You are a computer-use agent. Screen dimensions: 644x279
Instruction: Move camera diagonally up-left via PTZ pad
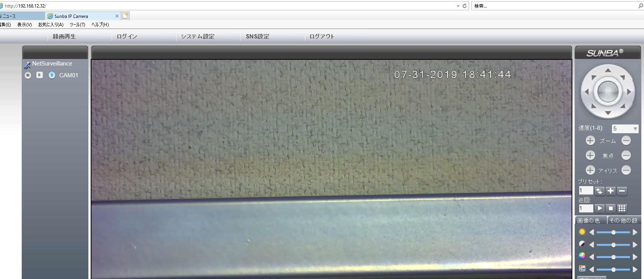(x=593, y=77)
